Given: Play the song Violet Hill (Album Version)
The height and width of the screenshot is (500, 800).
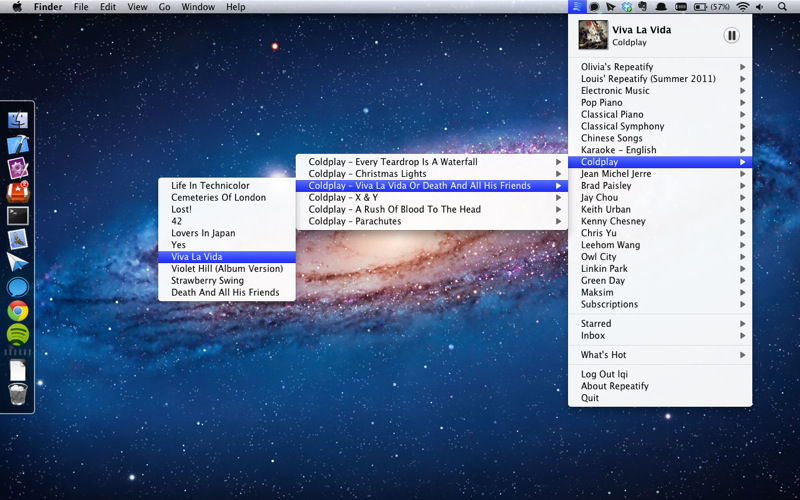Looking at the screenshot, I should pyautogui.click(x=227, y=268).
